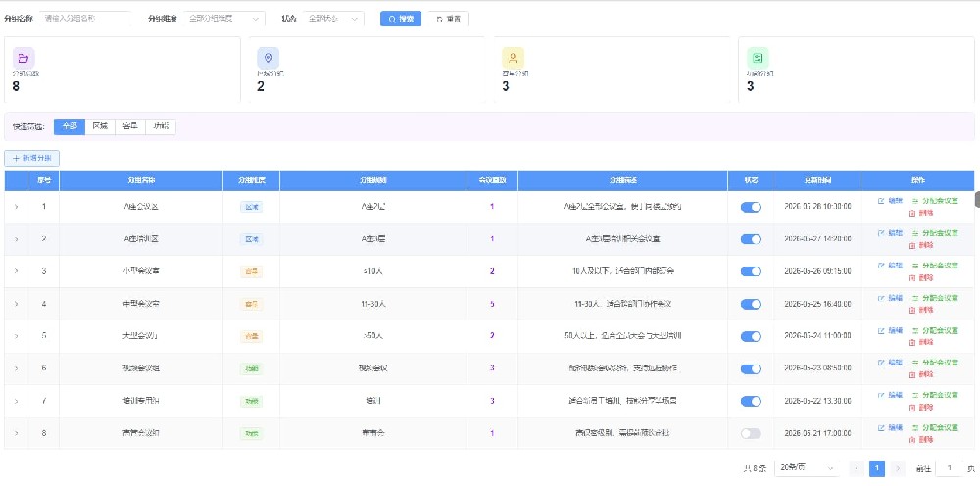
Task: Toggle status switch for row 1
Action: [751, 207]
